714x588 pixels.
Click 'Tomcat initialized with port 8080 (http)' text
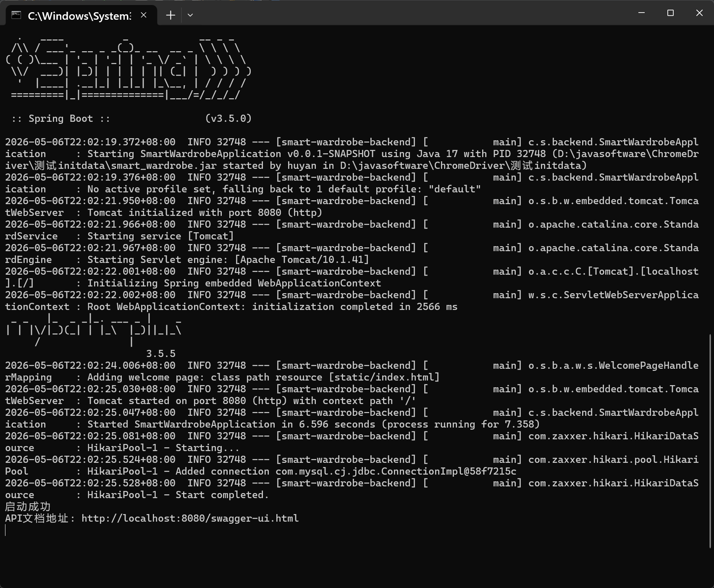pyautogui.click(x=205, y=213)
